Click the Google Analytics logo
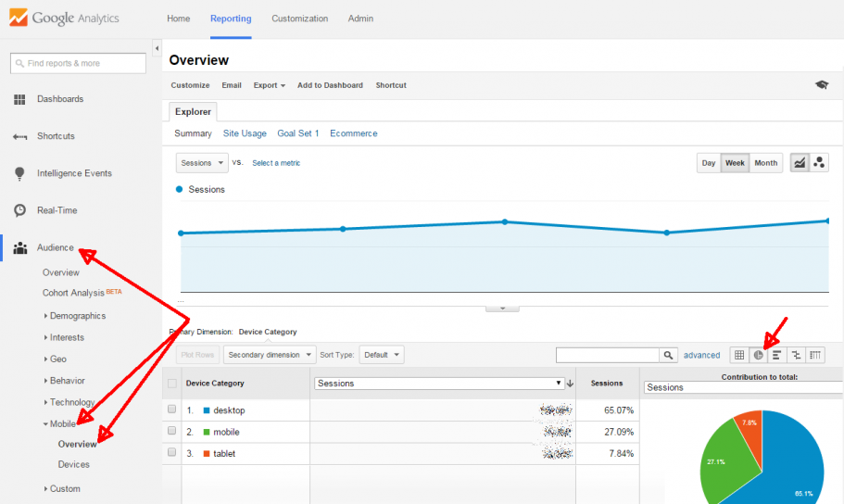The height and width of the screenshot is (504, 844). [x=64, y=18]
